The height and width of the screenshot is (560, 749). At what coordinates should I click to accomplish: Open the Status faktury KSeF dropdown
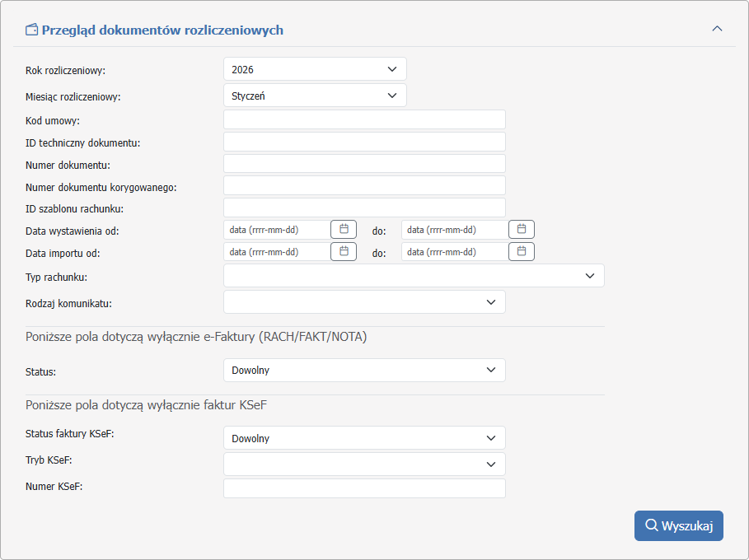pyautogui.click(x=364, y=438)
